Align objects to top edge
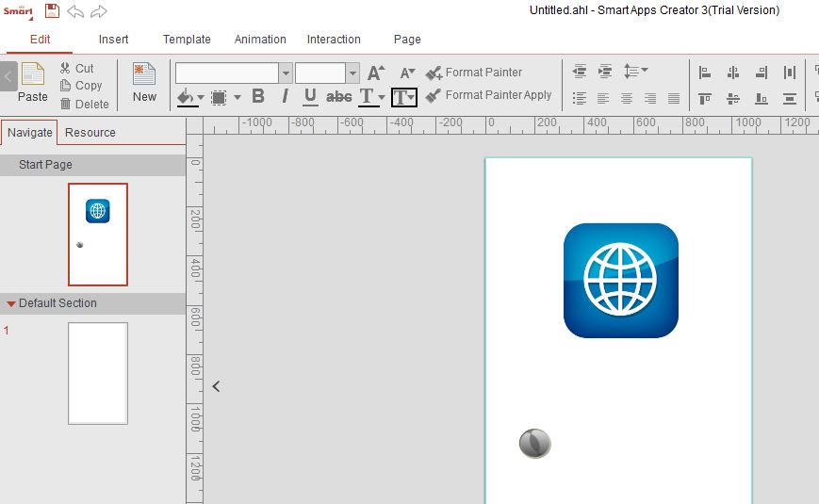Image resolution: width=819 pixels, height=504 pixels. click(705, 98)
